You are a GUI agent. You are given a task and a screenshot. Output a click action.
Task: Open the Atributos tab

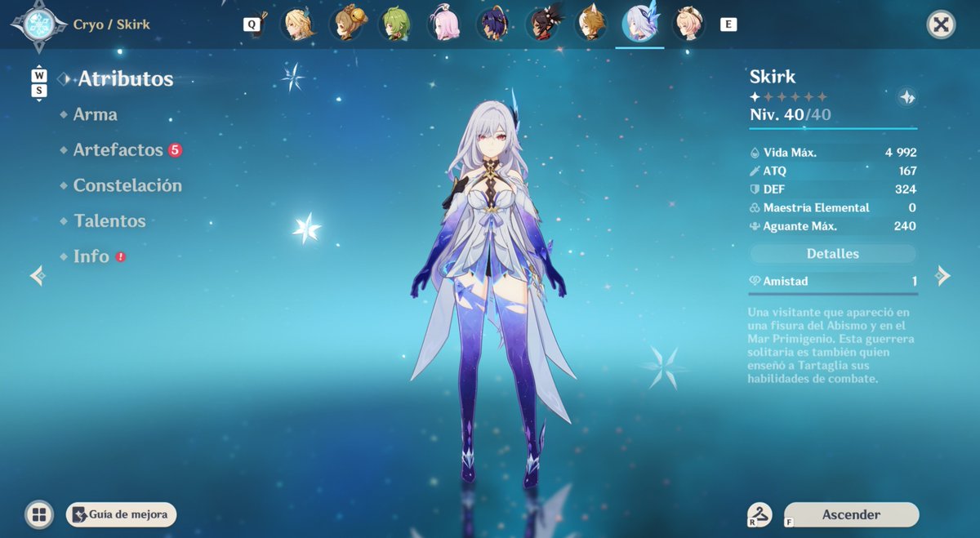click(125, 79)
